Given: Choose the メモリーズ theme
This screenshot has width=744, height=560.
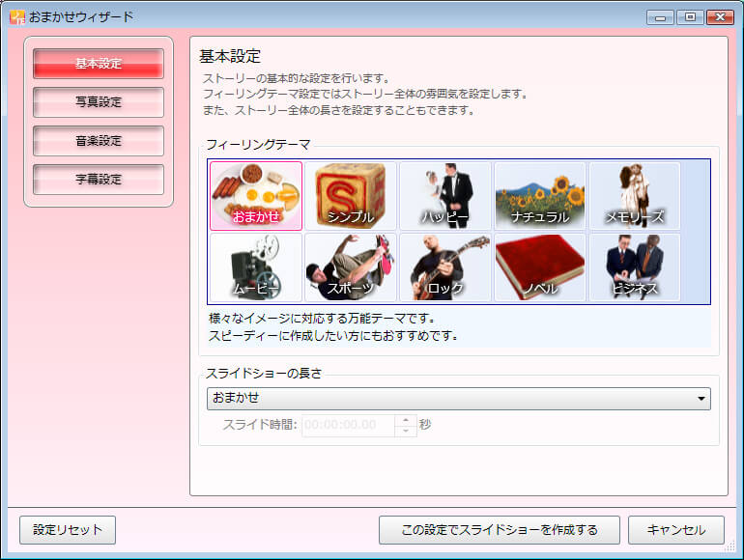Looking at the screenshot, I should [635, 196].
